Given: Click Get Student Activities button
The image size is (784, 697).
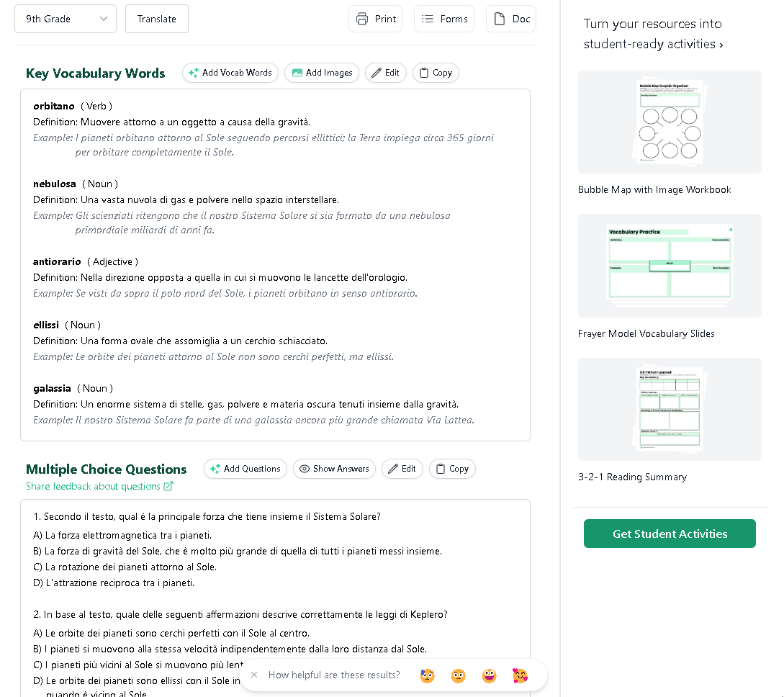Looking at the screenshot, I should (670, 534).
